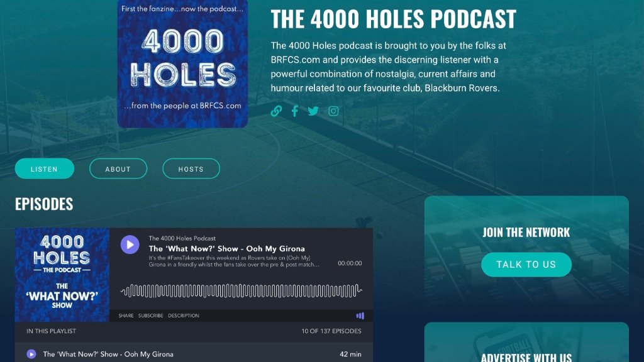The width and height of the screenshot is (644, 362).
Task: Click the '10 of 137 Episodes' playlist count
Action: coord(331,331)
